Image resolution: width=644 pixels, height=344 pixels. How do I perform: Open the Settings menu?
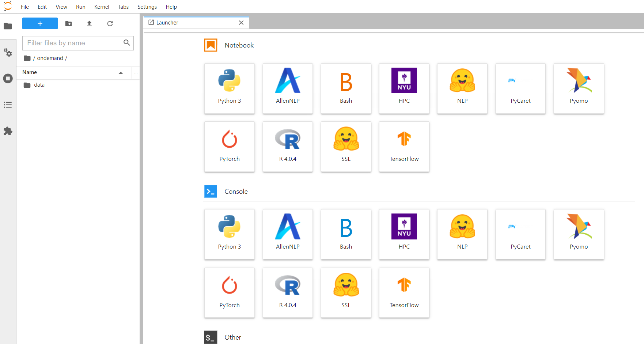[147, 7]
